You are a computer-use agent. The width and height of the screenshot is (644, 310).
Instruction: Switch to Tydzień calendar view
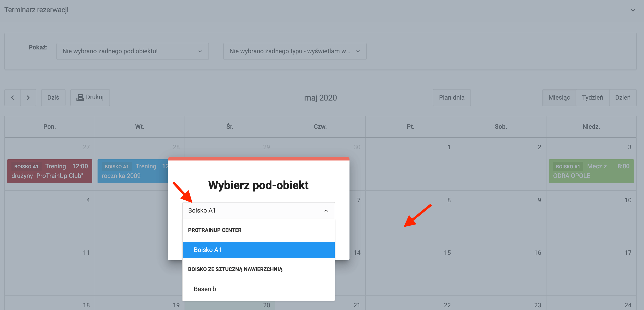[592, 98]
